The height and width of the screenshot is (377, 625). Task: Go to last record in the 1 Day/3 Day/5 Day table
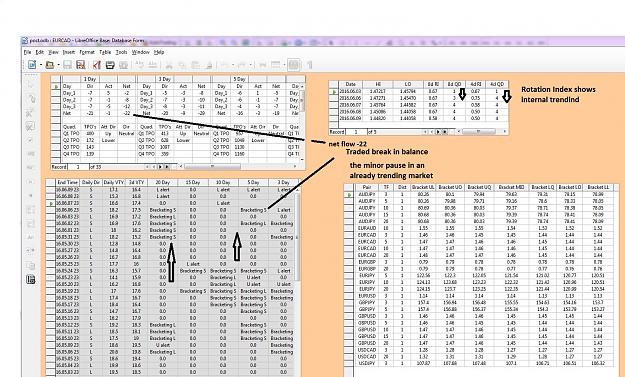pos(167,167)
